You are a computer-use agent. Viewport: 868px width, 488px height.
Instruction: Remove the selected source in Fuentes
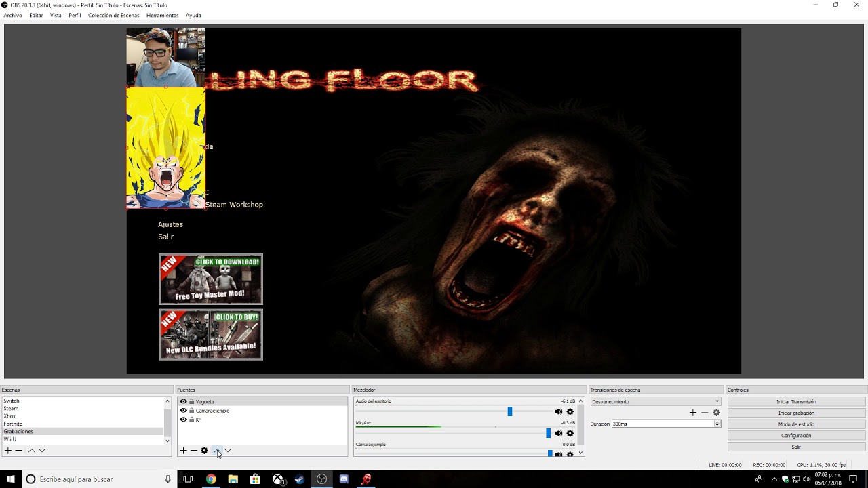(194, 451)
